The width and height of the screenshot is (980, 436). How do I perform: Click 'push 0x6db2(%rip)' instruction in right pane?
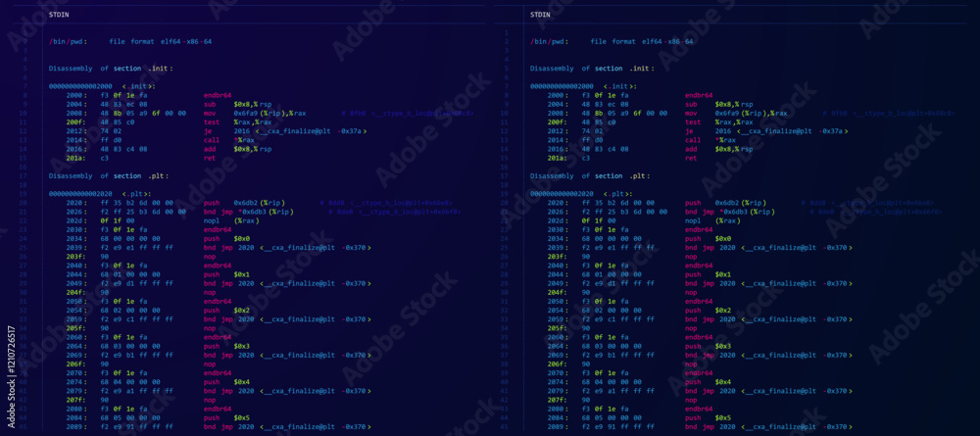(x=727, y=203)
